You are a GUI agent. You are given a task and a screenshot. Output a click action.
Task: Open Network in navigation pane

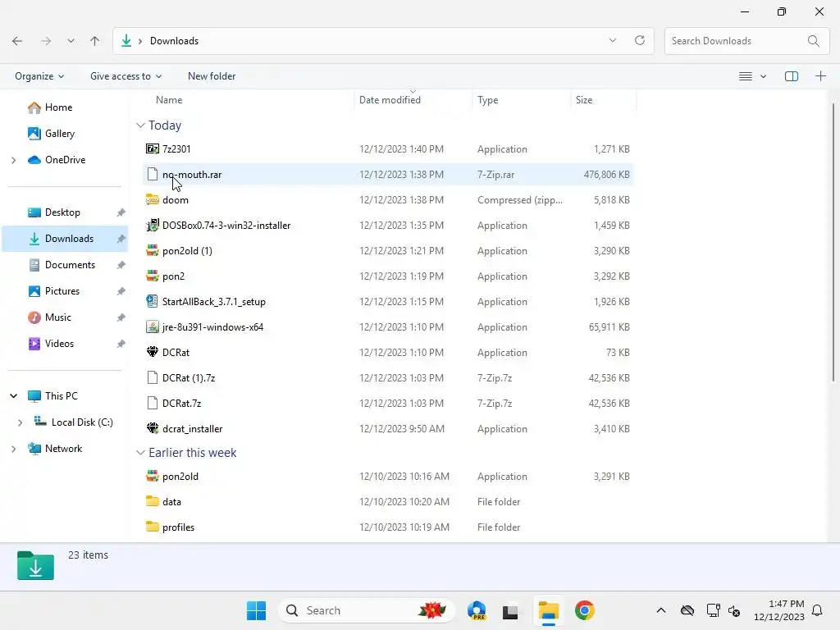point(63,449)
